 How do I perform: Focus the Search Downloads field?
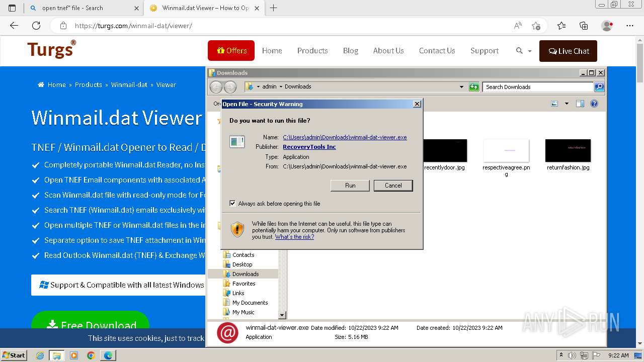tap(537, 87)
